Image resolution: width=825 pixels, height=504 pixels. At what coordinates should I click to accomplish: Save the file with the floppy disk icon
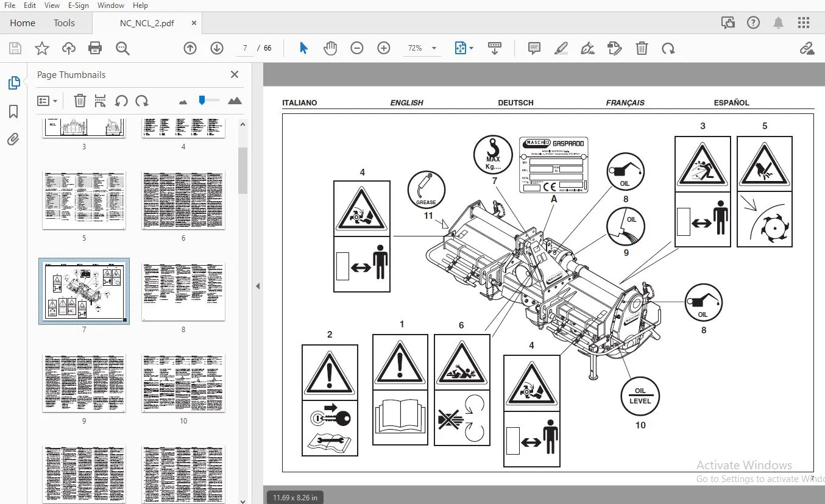point(15,49)
